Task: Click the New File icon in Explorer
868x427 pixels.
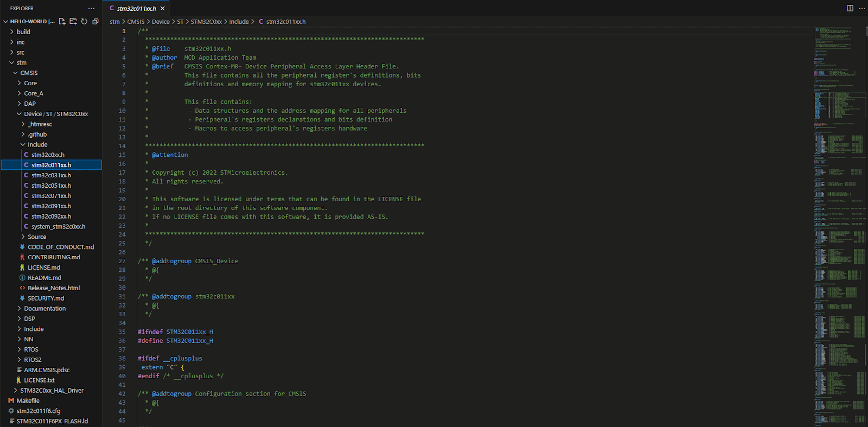Action: (62, 22)
